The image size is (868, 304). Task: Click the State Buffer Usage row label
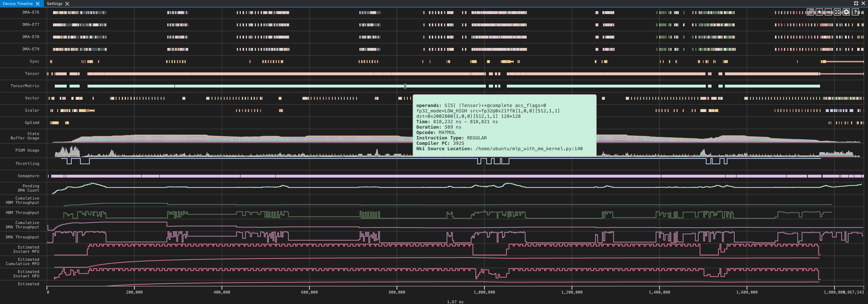(x=25, y=136)
